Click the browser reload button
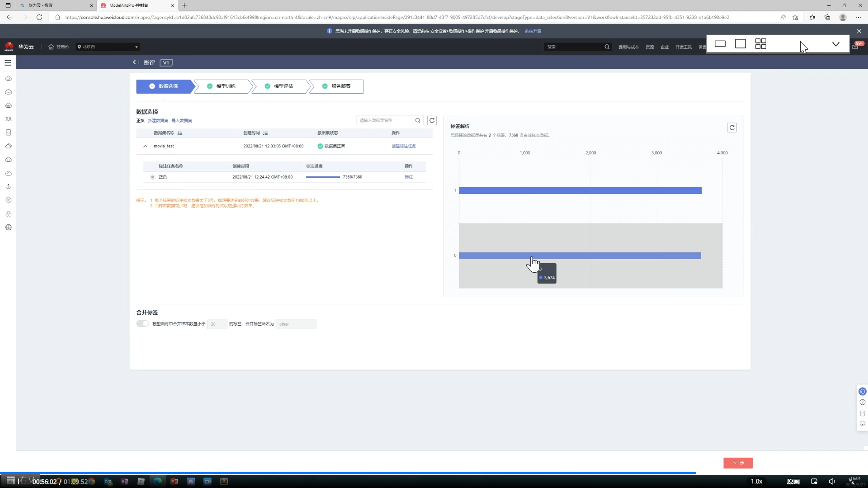Screen dimensions: 868x488 point(39,17)
